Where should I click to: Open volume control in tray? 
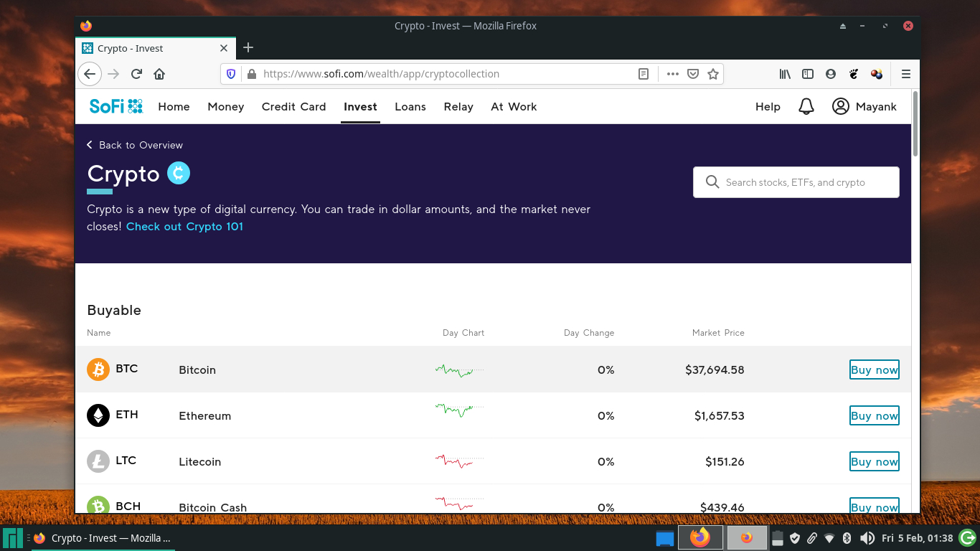(x=867, y=538)
